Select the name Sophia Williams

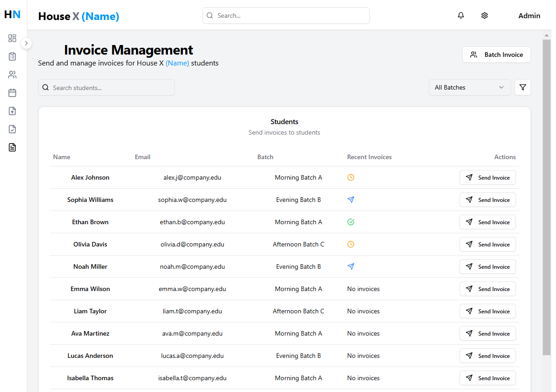(90, 200)
